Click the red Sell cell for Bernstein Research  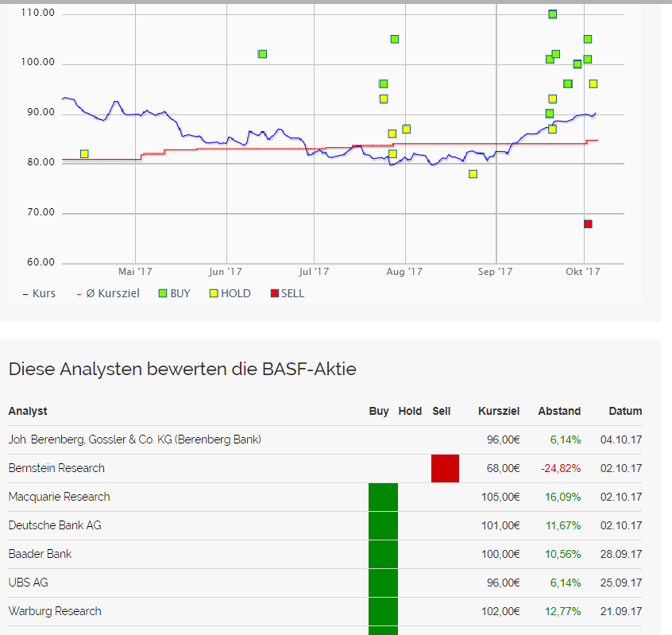(x=445, y=468)
